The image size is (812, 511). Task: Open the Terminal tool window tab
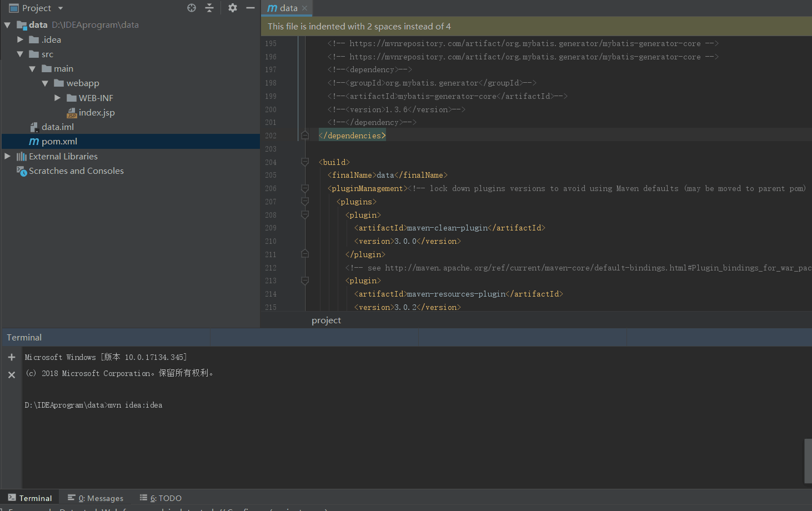pos(30,498)
